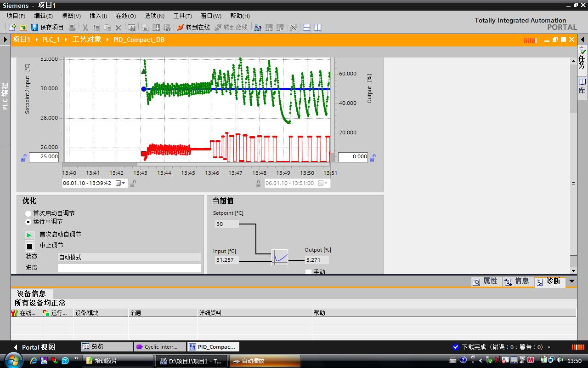The image size is (588, 368).
Task: Click the cross-reference toolbar icon
Action: tap(293, 28)
